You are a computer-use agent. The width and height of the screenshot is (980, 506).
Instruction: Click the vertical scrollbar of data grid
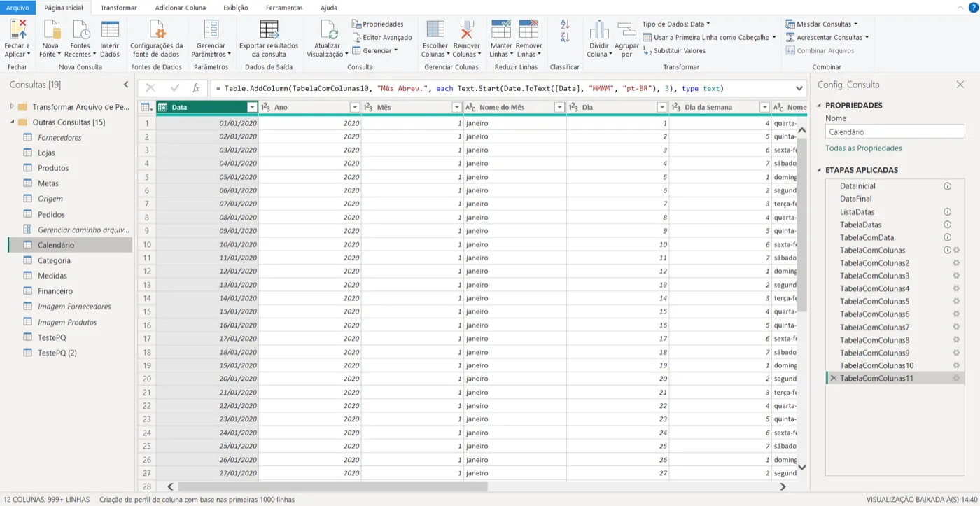click(802, 224)
